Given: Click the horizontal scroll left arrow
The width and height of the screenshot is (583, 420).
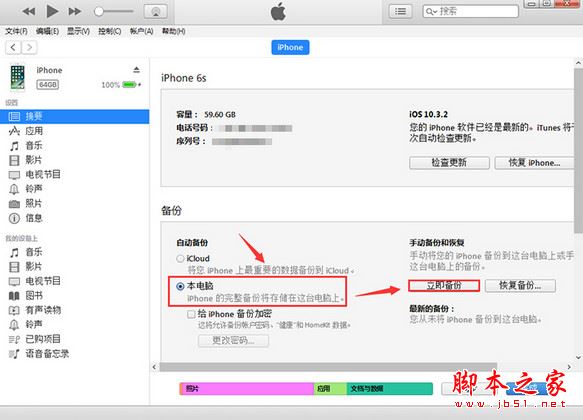Looking at the screenshot, I should coord(155,367).
